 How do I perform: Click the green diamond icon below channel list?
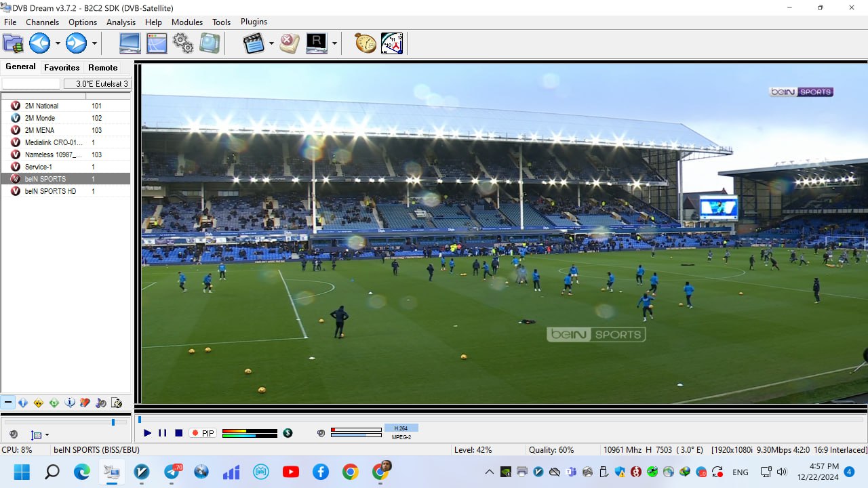(x=54, y=403)
